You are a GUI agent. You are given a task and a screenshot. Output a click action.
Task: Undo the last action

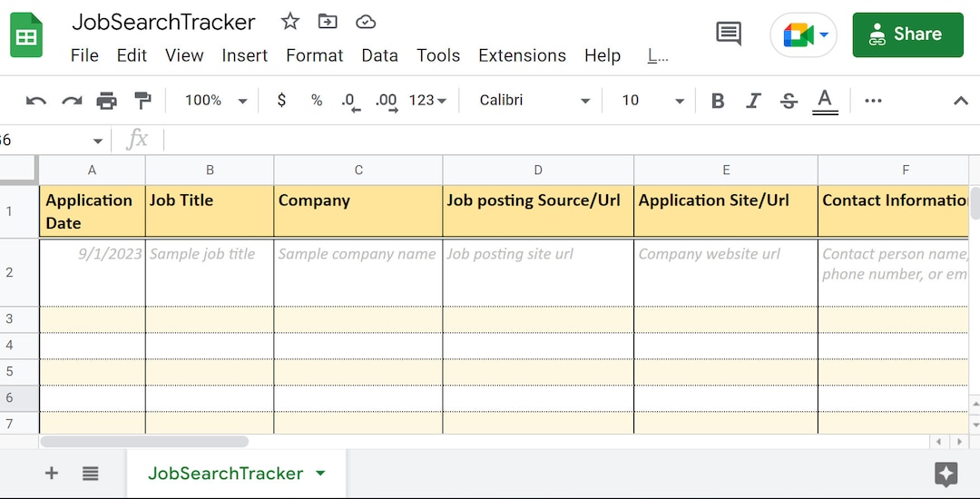tap(36, 101)
